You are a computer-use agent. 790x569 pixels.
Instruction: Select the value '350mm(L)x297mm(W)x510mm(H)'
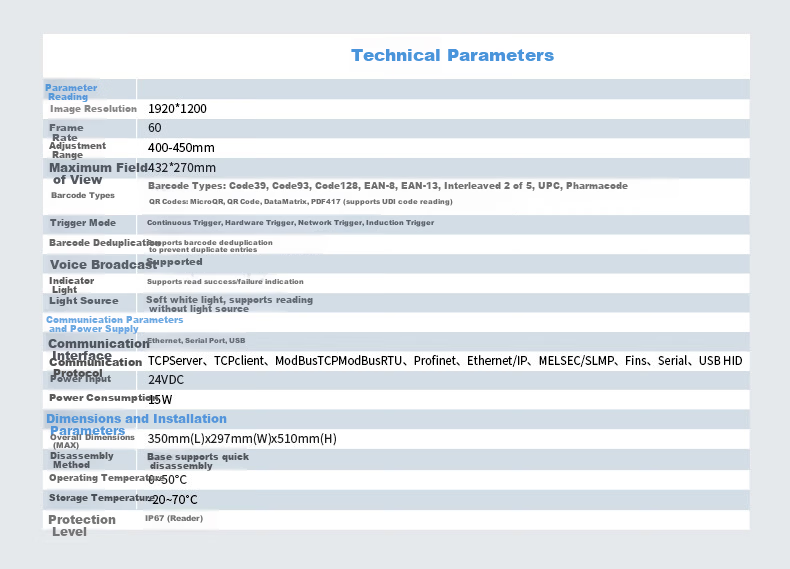(x=242, y=439)
